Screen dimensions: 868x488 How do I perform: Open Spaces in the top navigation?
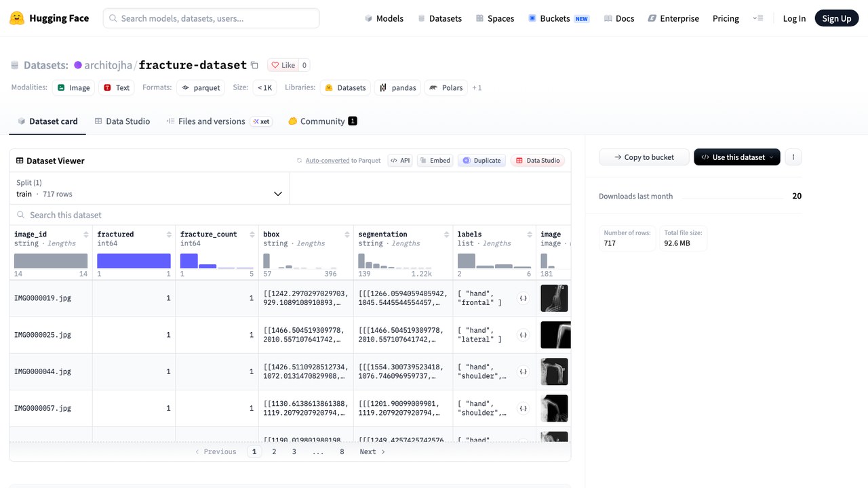pos(495,18)
